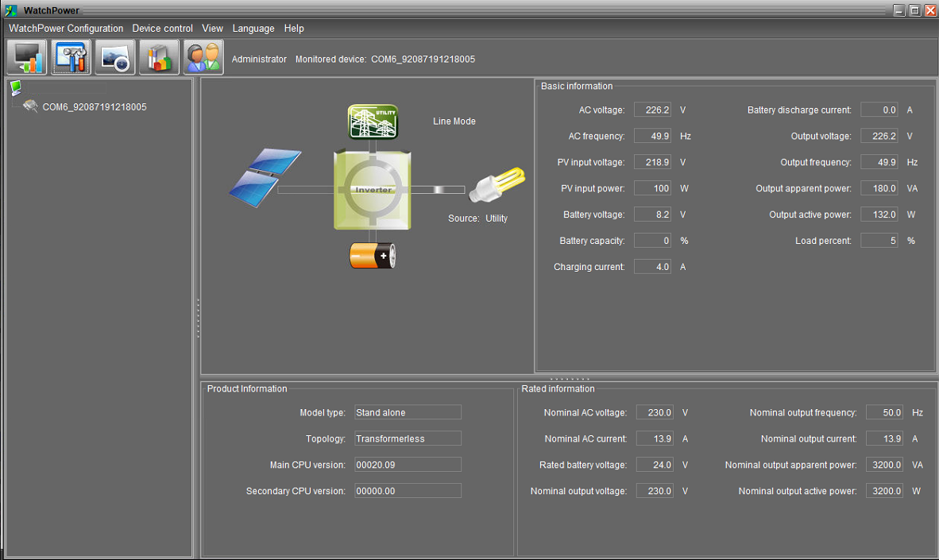Click the Battery discharge current field

point(879,110)
